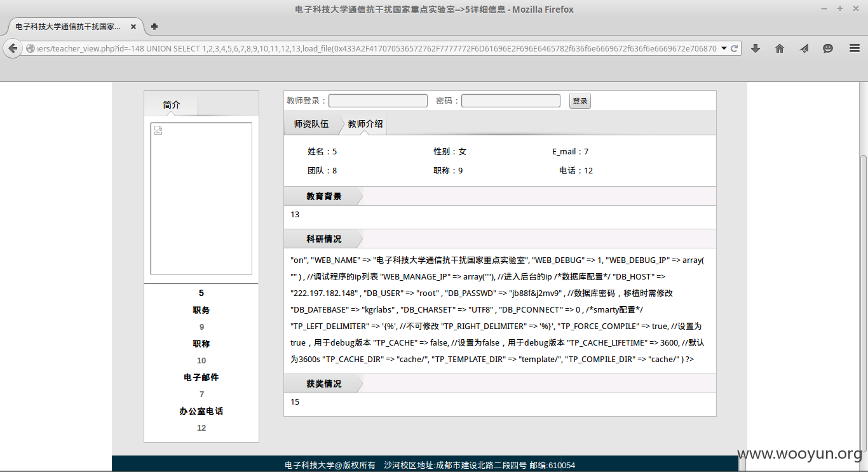Click the 职称：9 text in details
This screenshot has height=472, width=868.
(x=448, y=170)
